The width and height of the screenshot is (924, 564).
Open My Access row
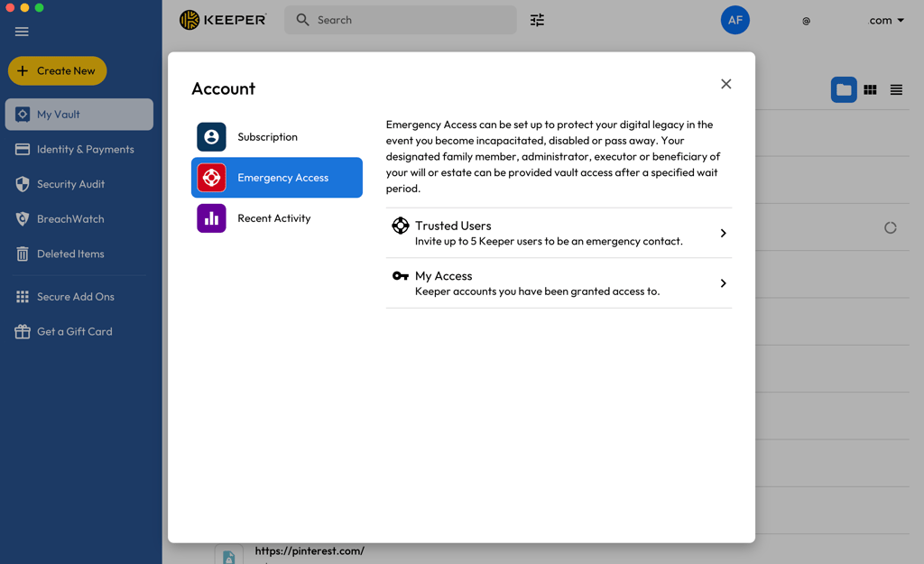(x=559, y=282)
